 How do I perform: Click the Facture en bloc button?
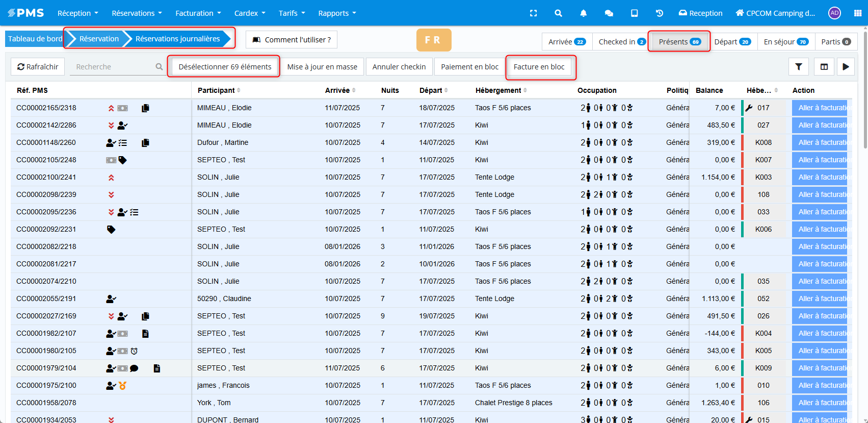point(539,67)
